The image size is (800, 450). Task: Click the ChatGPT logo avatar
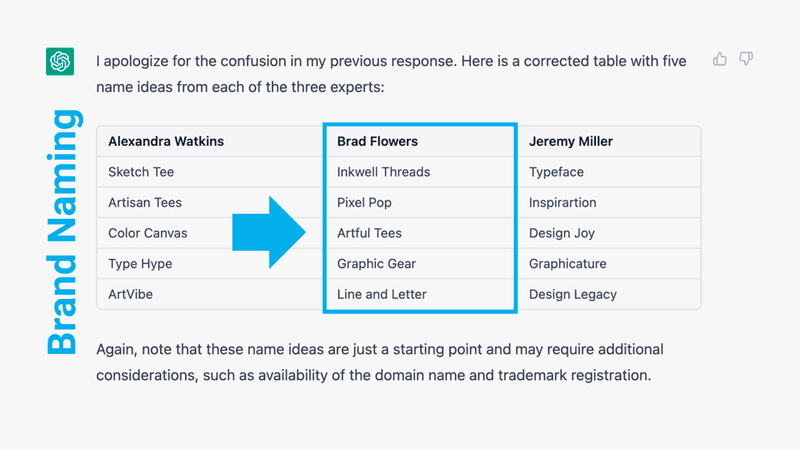pyautogui.click(x=60, y=61)
